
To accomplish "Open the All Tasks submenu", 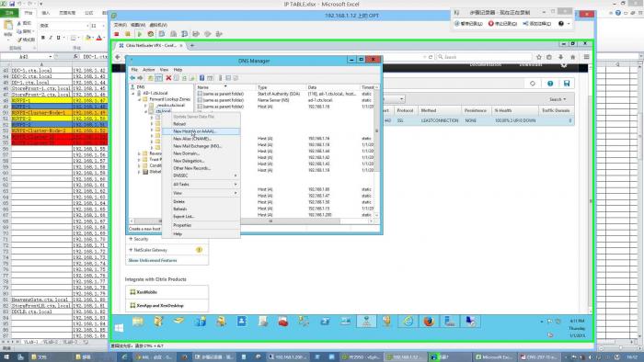I will click(201, 185).
